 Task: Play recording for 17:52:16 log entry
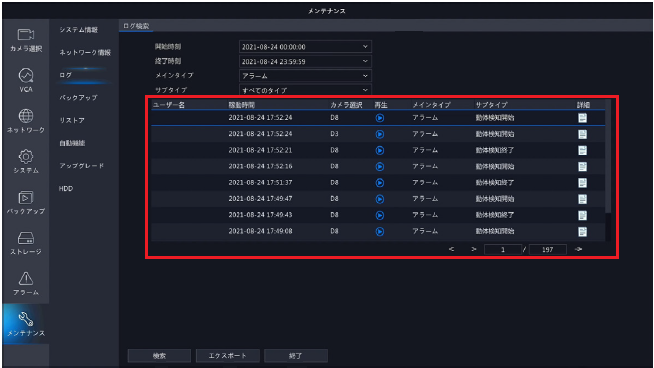380,166
